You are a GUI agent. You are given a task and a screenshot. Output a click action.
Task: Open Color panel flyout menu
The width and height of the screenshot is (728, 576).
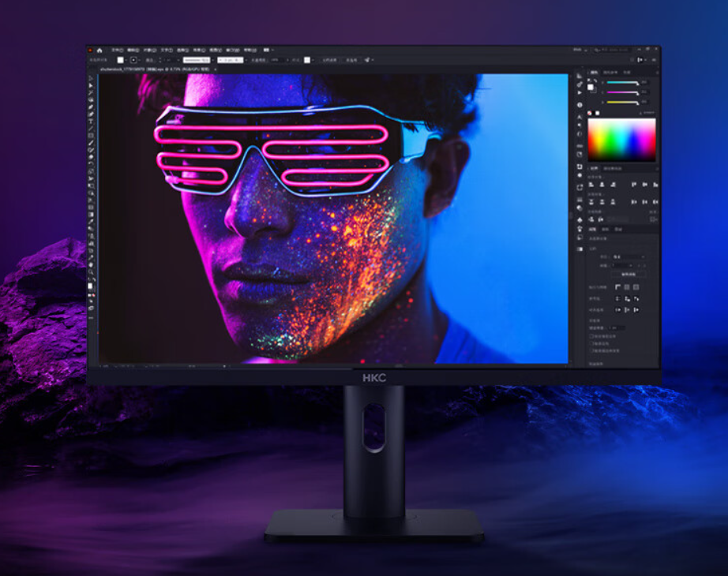click(657, 73)
